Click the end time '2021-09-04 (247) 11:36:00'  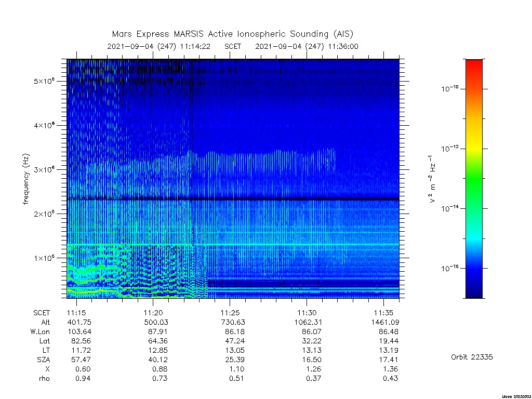[x=307, y=46]
